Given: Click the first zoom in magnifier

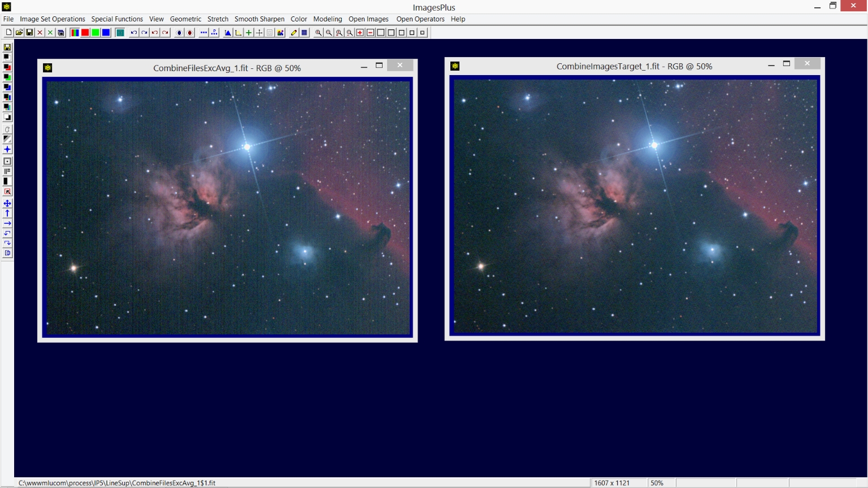Looking at the screenshot, I should click(x=318, y=33).
